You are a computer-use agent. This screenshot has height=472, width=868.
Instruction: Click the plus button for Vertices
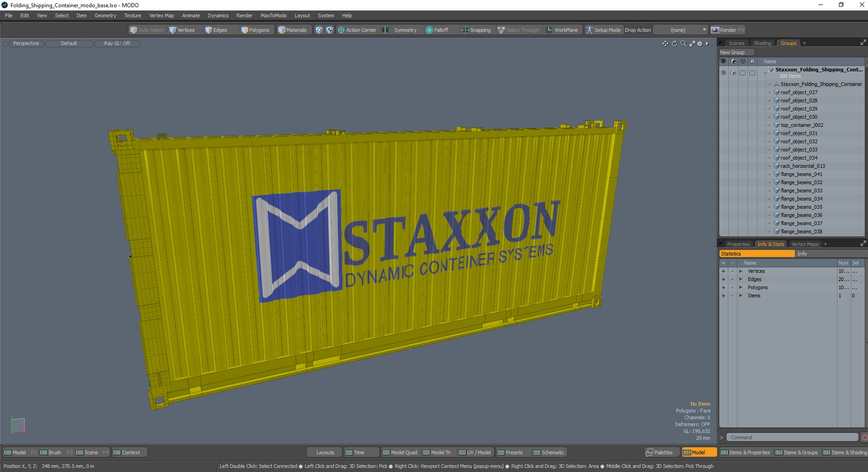[x=723, y=271]
